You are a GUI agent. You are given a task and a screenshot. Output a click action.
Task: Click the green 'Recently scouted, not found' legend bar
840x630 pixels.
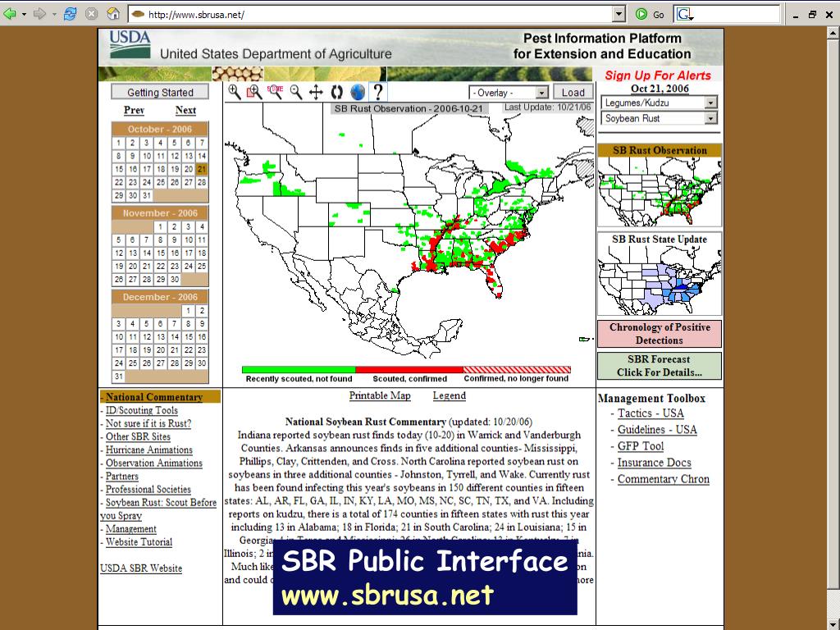coord(299,370)
